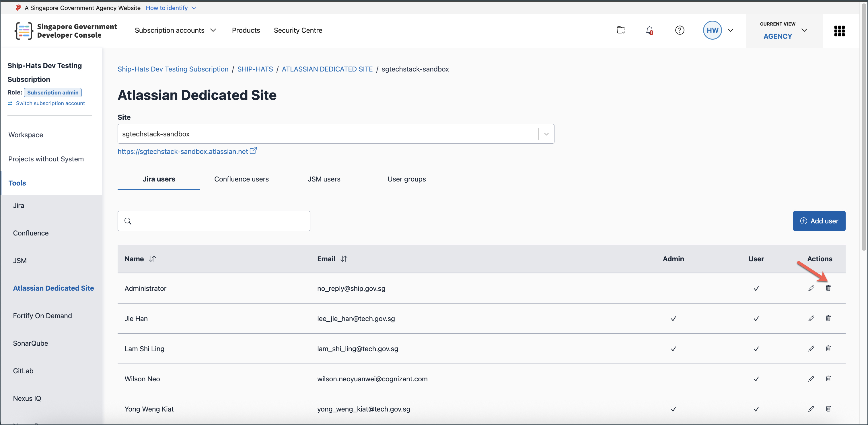Go to SHIP-HATS breadcrumb link
Viewport: 868px width, 425px height.
coord(255,69)
